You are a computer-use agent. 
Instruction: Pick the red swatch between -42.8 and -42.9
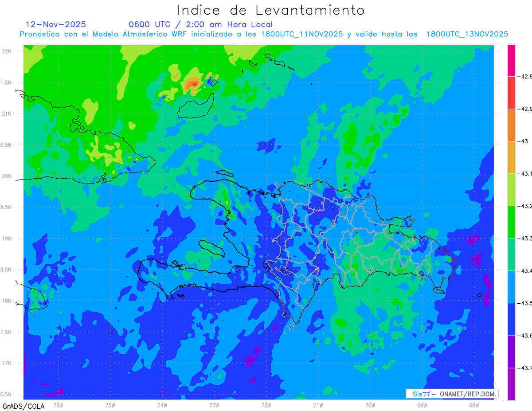(511, 92)
